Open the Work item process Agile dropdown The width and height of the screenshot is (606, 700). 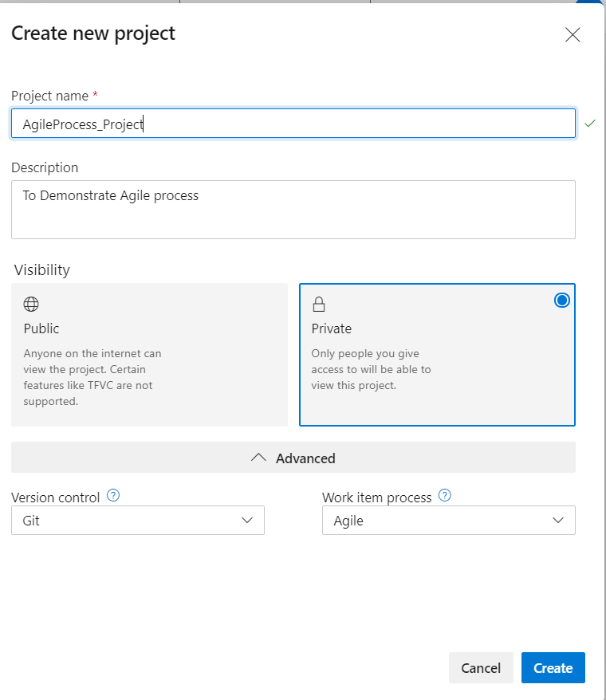click(x=448, y=521)
